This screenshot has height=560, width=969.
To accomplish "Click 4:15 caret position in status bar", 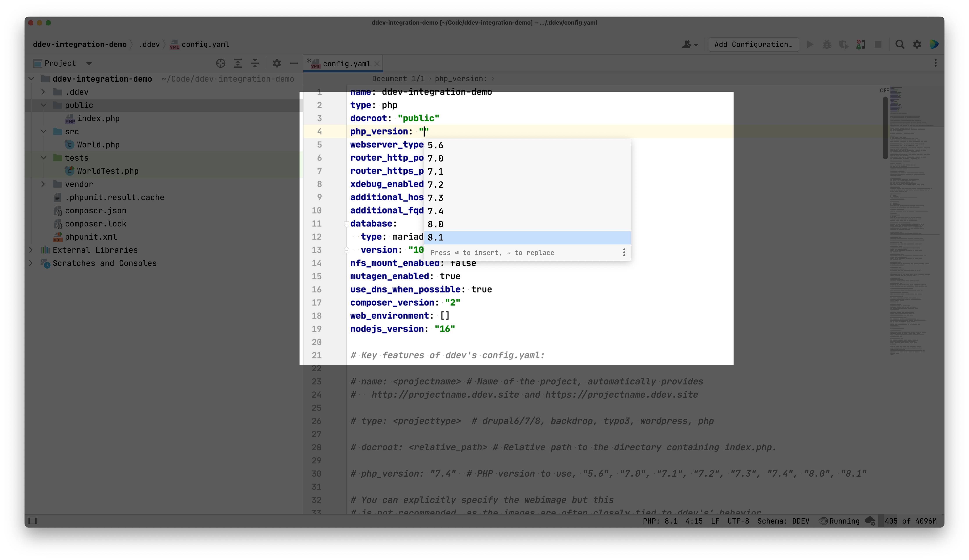I will (694, 521).
